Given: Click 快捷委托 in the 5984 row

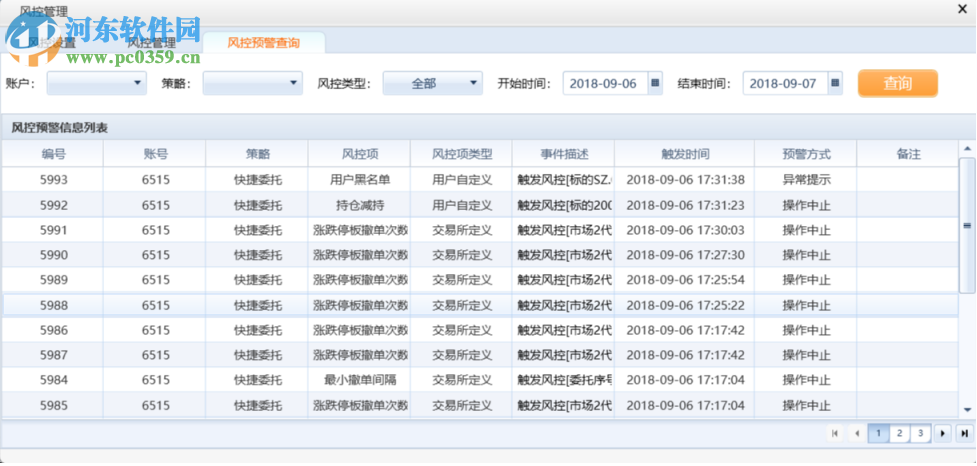Looking at the screenshot, I should [257, 380].
